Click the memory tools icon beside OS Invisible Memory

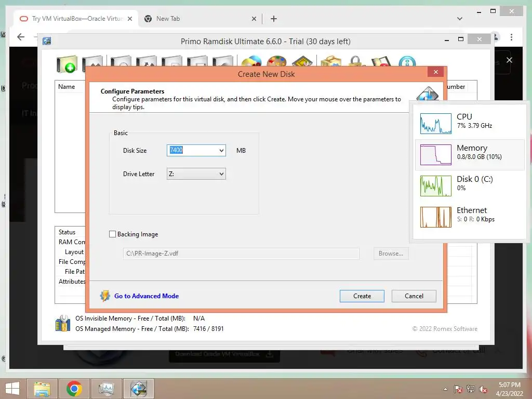click(63, 323)
